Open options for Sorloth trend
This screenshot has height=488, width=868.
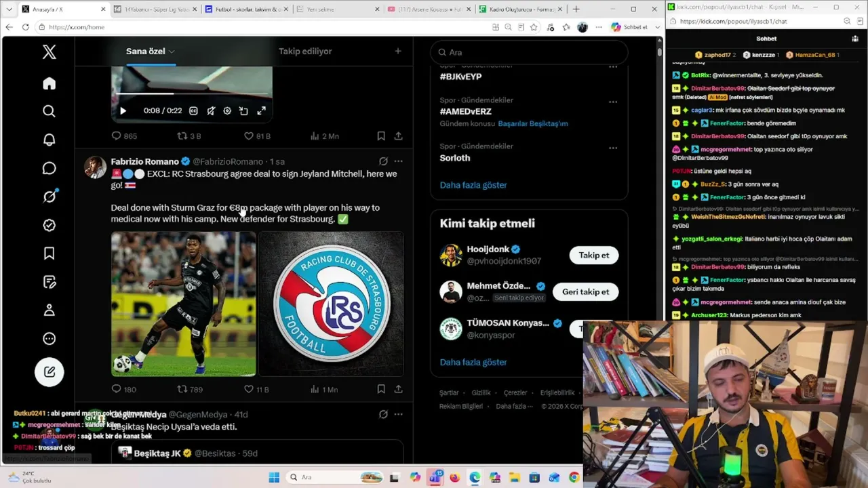pos(613,148)
